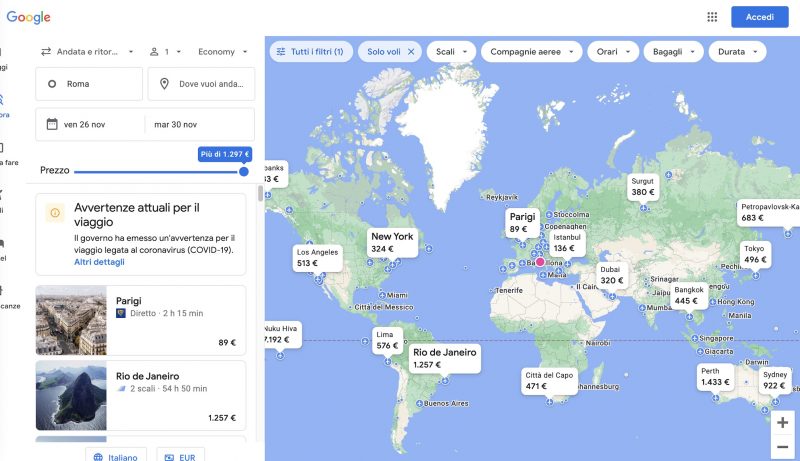Click the Buenos Aires airport marker icon
Image resolution: width=800 pixels, height=461 pixels.
pyautogui.click(x=419, y=403)
